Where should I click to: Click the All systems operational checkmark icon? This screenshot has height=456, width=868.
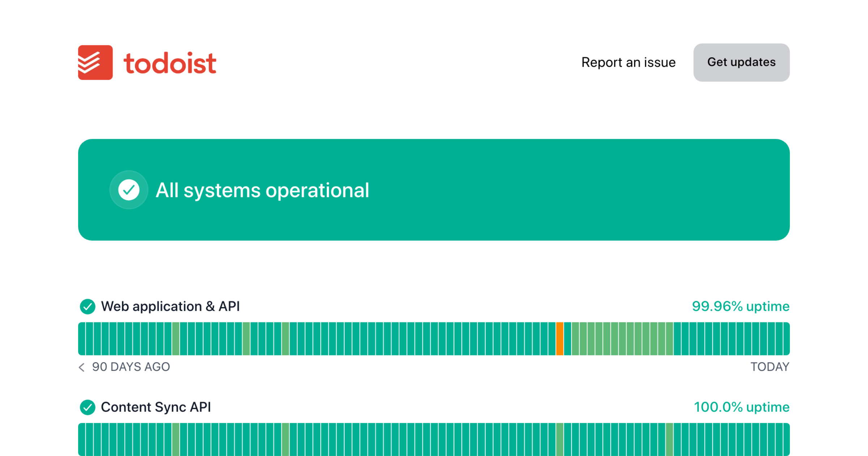(129, 190)
